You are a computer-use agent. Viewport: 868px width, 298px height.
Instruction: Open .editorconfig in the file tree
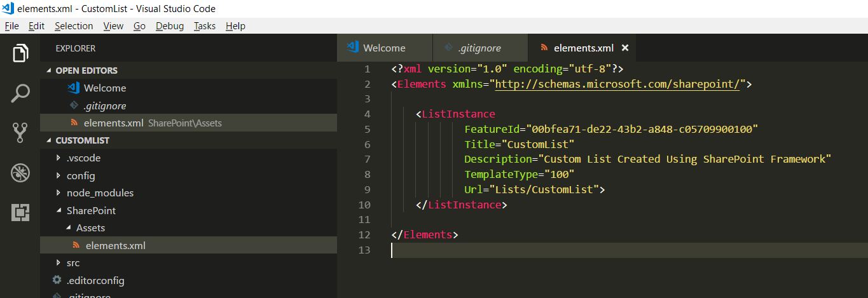click(188, 280)
